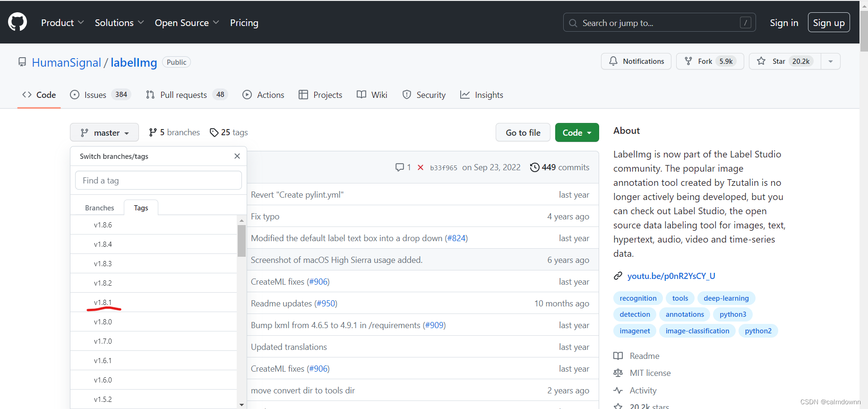Click the Sign up button
The image size is (868, 409).
829,23
